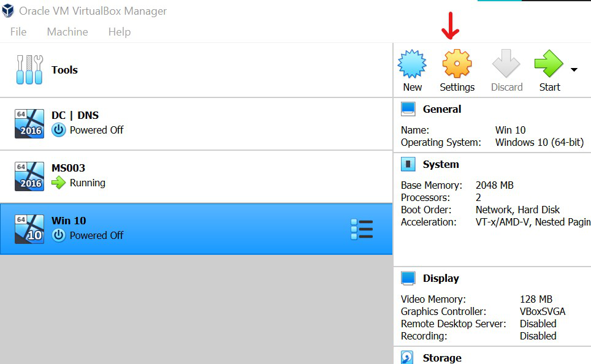Click the General section monitor icon
591x364 pixels.
(408, 109)
